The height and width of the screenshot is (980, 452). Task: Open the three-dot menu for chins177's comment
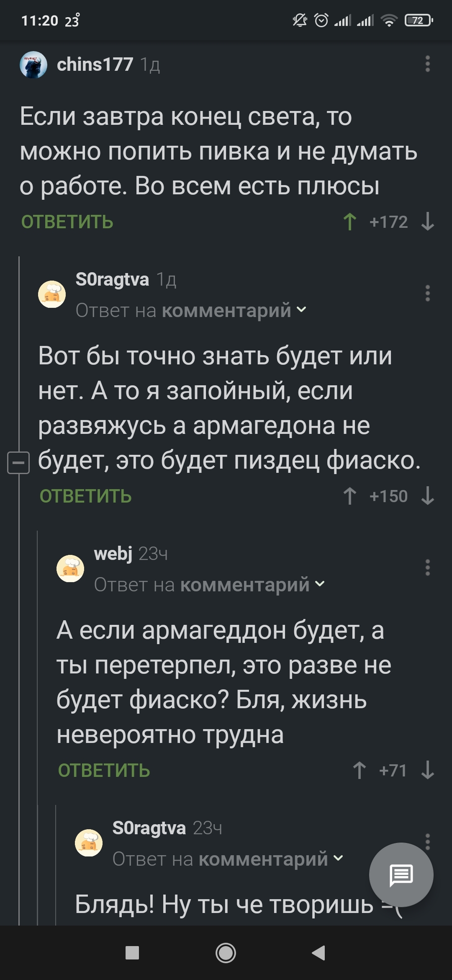click(x=427, y=64)
